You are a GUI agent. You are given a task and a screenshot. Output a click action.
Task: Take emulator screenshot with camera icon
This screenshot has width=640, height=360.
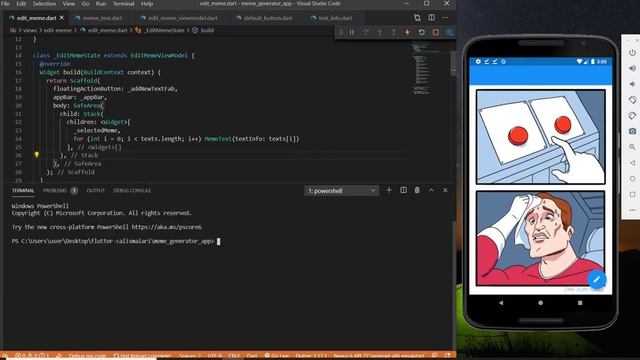click(632, 131)
